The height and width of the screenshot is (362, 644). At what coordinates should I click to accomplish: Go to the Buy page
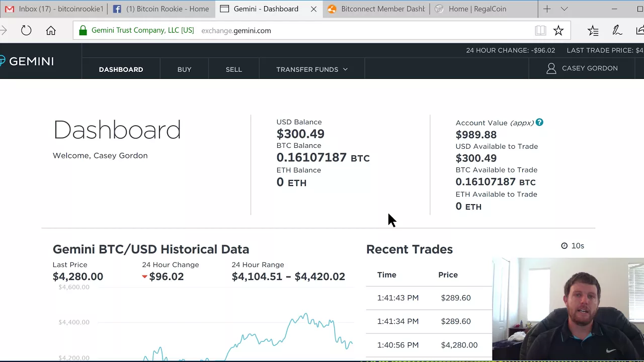tap(184, 69)
